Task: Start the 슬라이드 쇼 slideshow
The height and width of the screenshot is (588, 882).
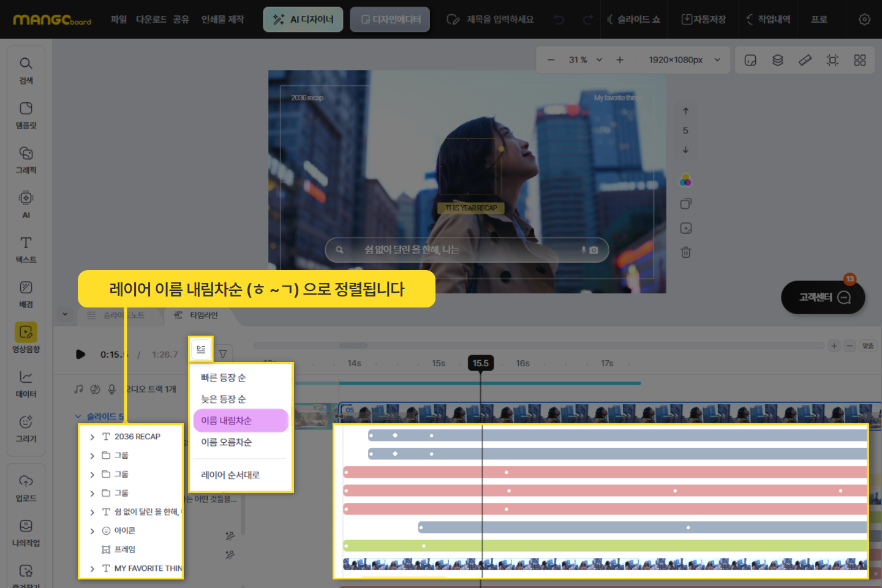Action: (x=634, y=20)
